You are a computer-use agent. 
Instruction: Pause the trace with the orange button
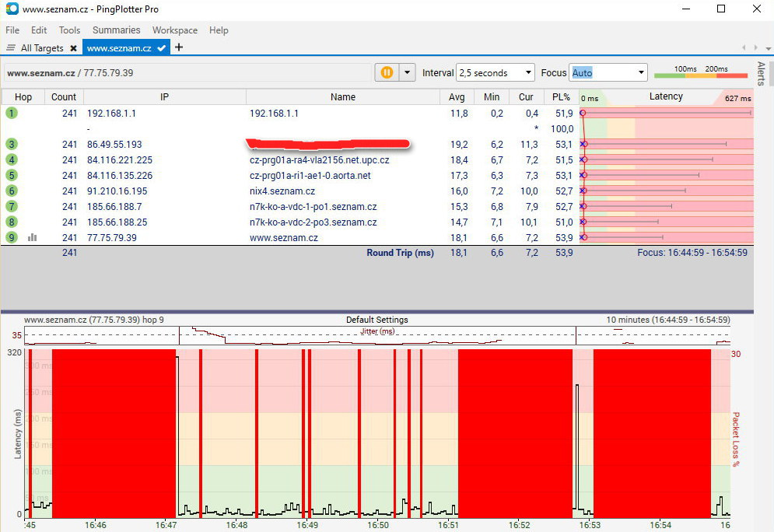point(387,72)
